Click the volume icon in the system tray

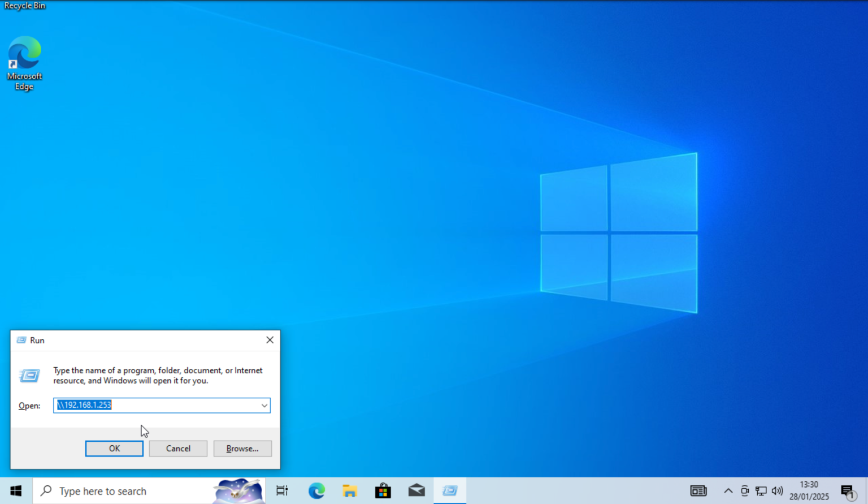(778, 491)
